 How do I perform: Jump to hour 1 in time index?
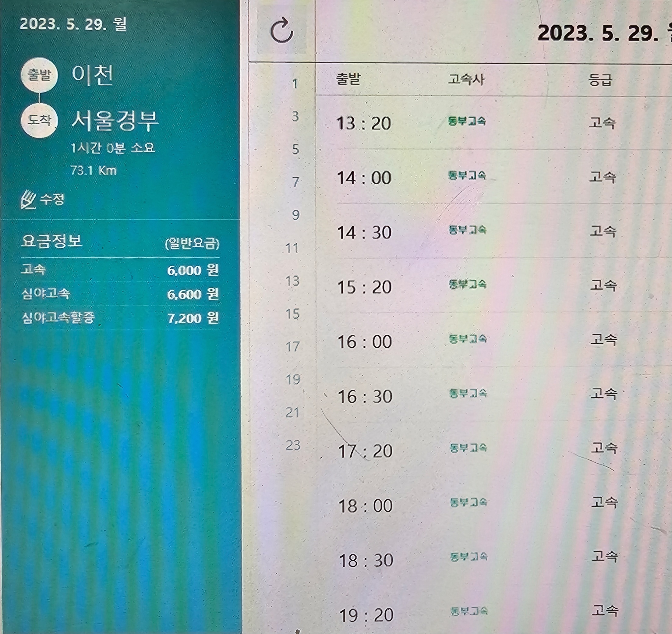(295, 83)
